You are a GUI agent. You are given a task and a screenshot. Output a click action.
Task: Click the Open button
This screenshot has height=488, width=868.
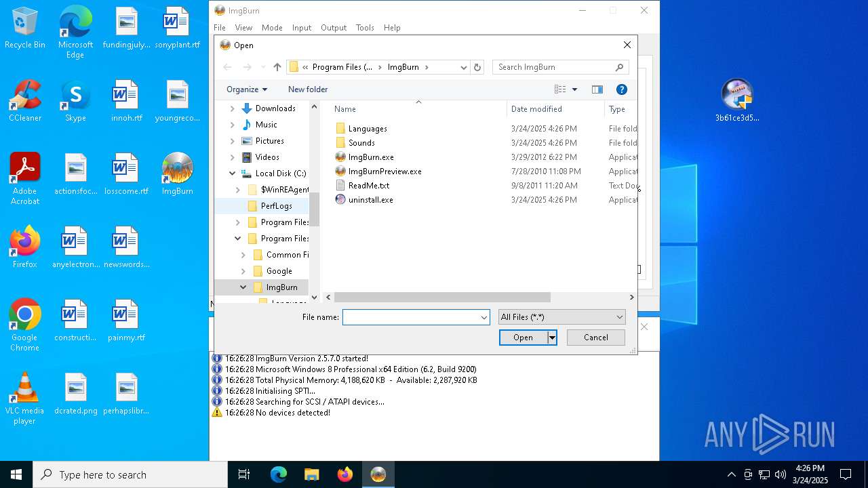coord(523,338)
